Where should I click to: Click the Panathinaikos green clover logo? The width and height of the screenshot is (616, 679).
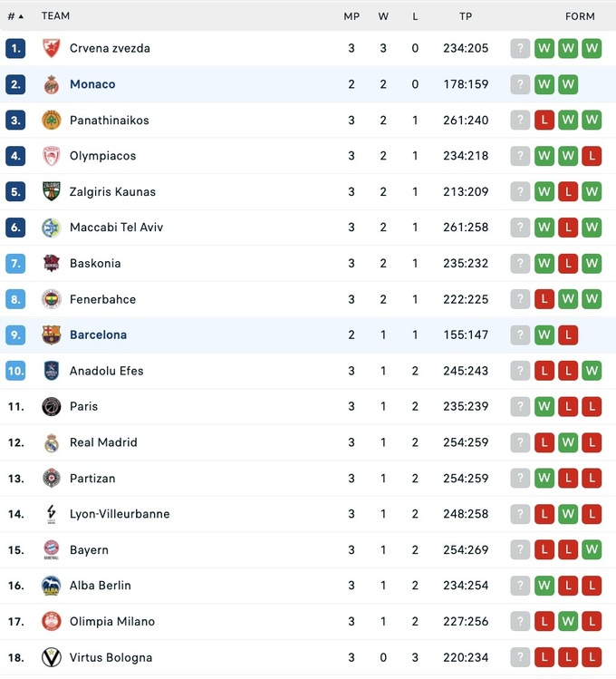pyautogui.click(x=52, y=121)
